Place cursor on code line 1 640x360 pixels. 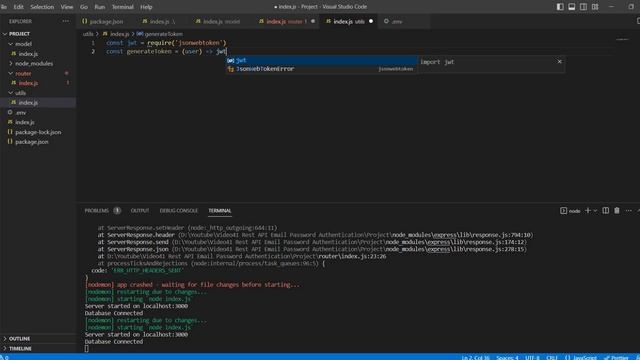coord(166,43)
